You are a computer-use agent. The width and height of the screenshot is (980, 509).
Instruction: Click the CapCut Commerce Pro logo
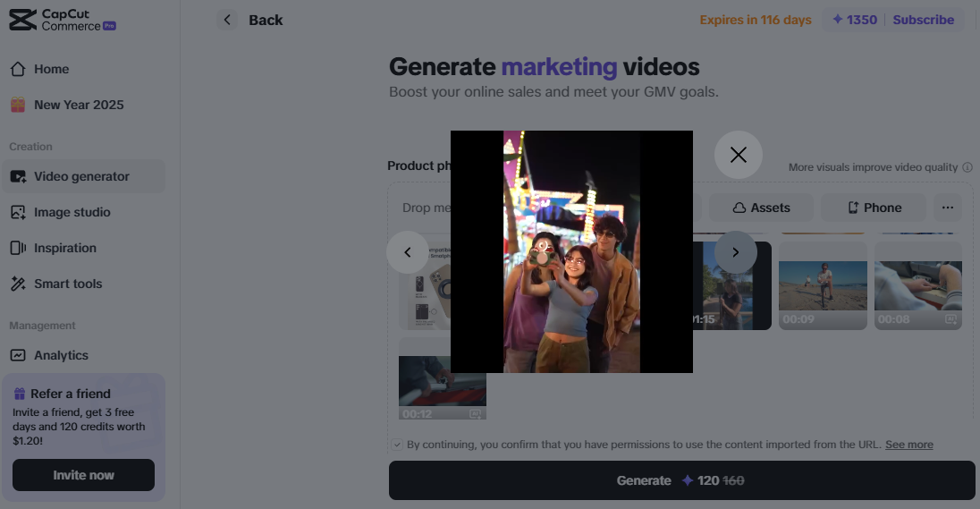pos(63,20)
